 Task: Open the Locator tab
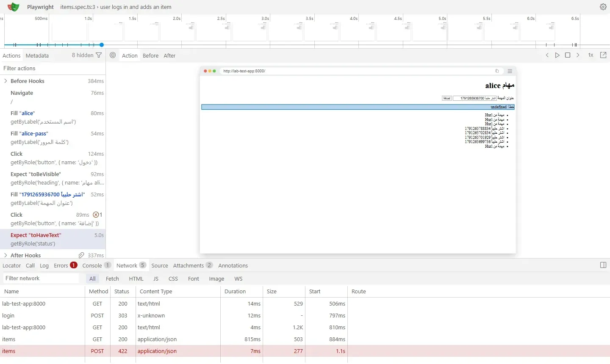[12, 265]
